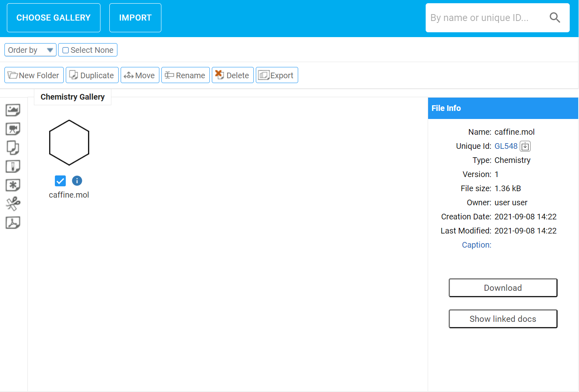Click the Type value Chemistry
The height and width of the screenshot is (392, 579).
click(x=512, y=160)
